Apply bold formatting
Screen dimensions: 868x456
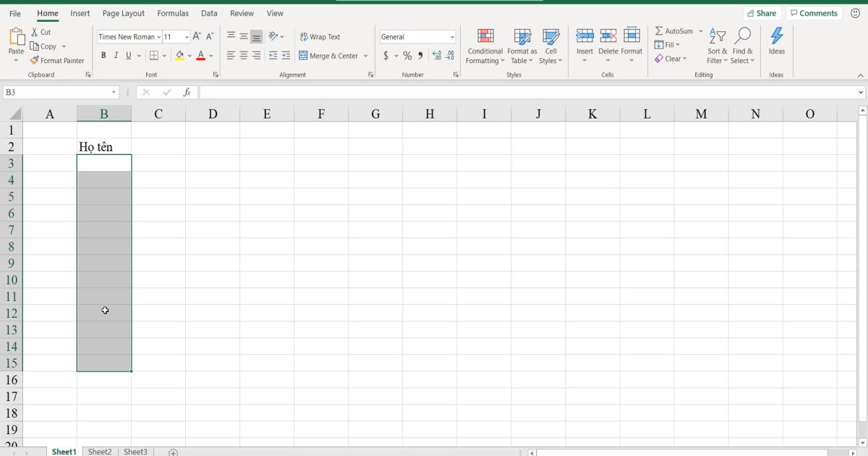pyautogui.click(x=103, y=55)
